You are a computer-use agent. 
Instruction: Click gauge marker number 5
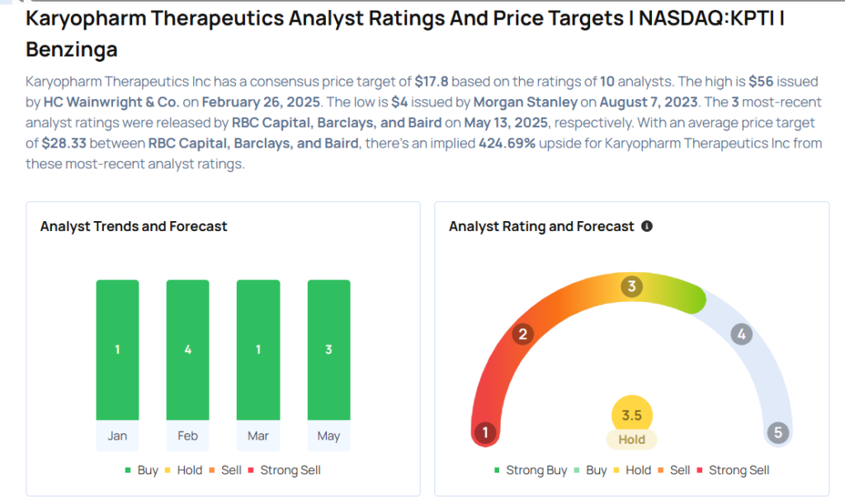(778, 432)
